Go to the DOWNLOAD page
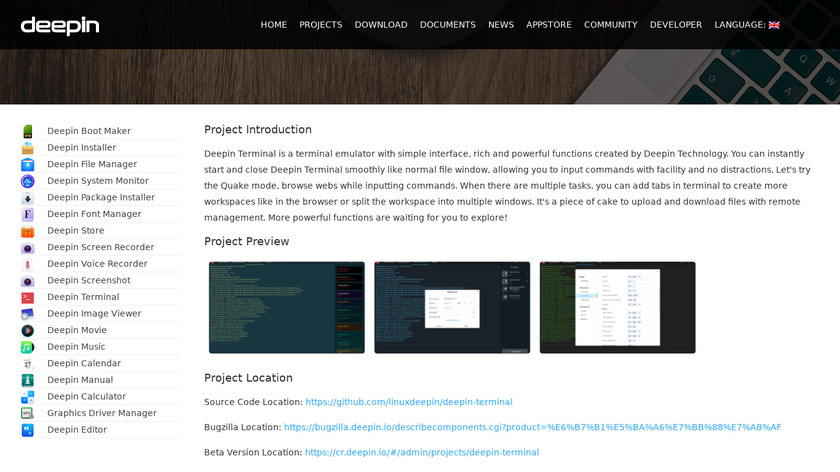This screenshot has width=840, height=472. (381, 25)
